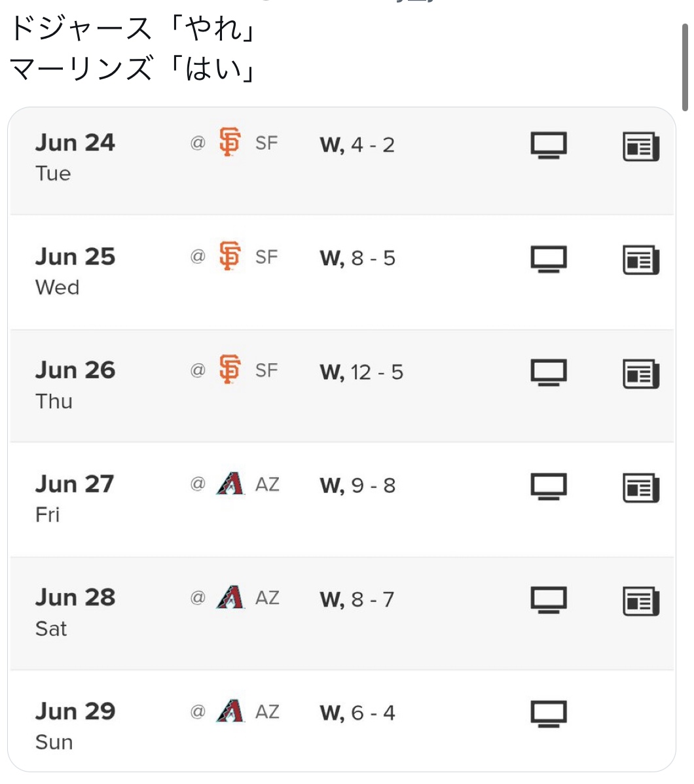Open the Jun 24 game recap article

641,146
